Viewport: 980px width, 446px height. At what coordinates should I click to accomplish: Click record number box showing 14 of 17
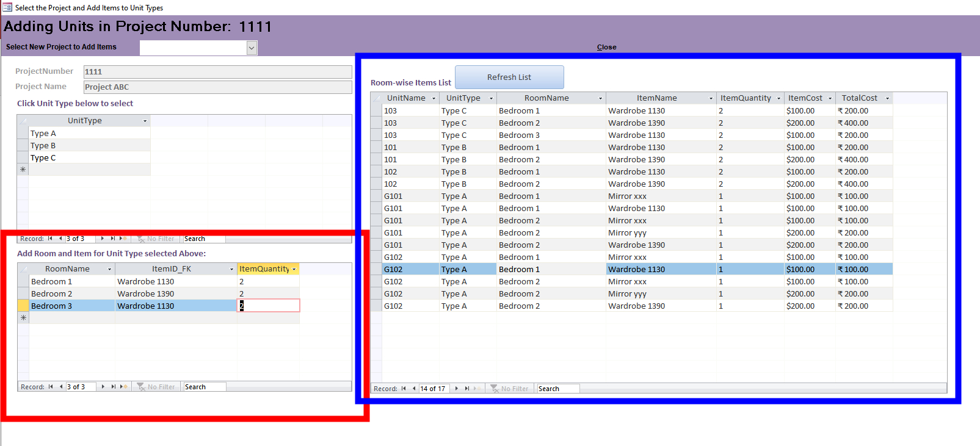pos(434,389)
